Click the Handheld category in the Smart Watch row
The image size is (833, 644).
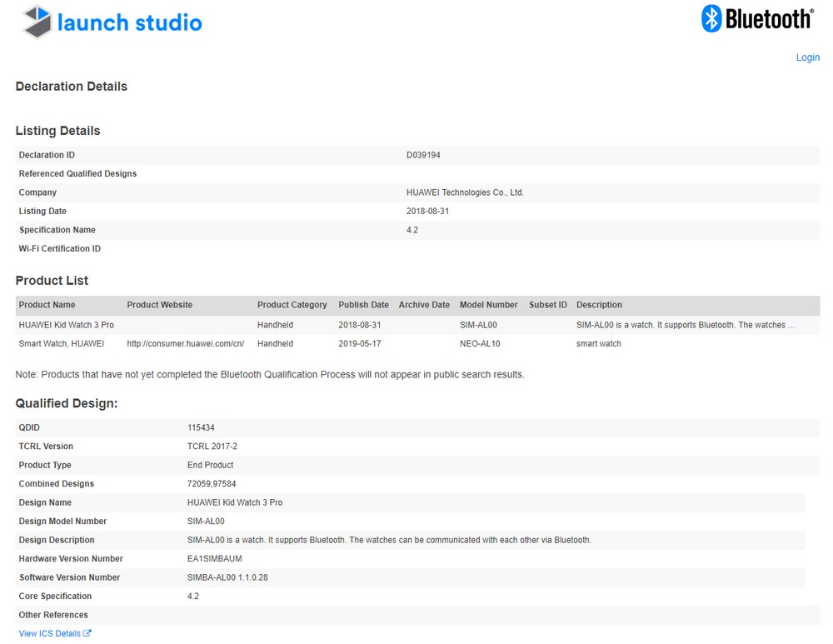click(275, 344)
